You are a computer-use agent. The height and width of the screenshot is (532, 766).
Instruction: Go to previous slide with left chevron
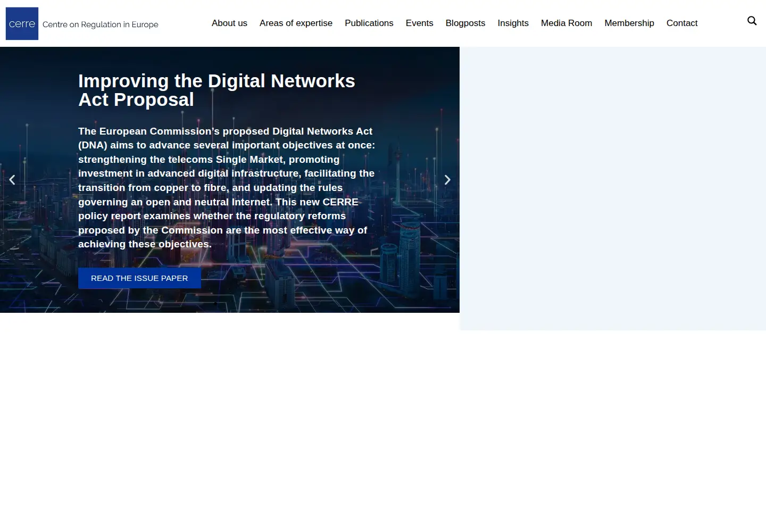pos(12,180)
